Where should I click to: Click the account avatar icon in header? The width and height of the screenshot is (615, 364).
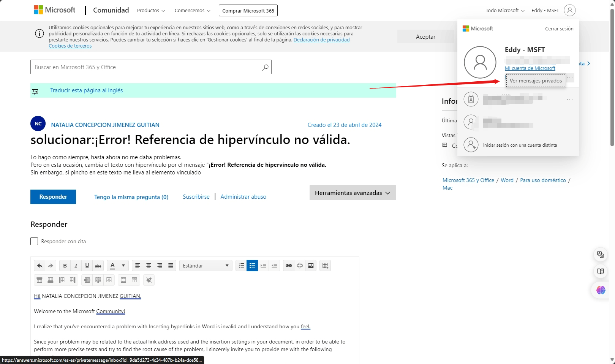(570, 10)
